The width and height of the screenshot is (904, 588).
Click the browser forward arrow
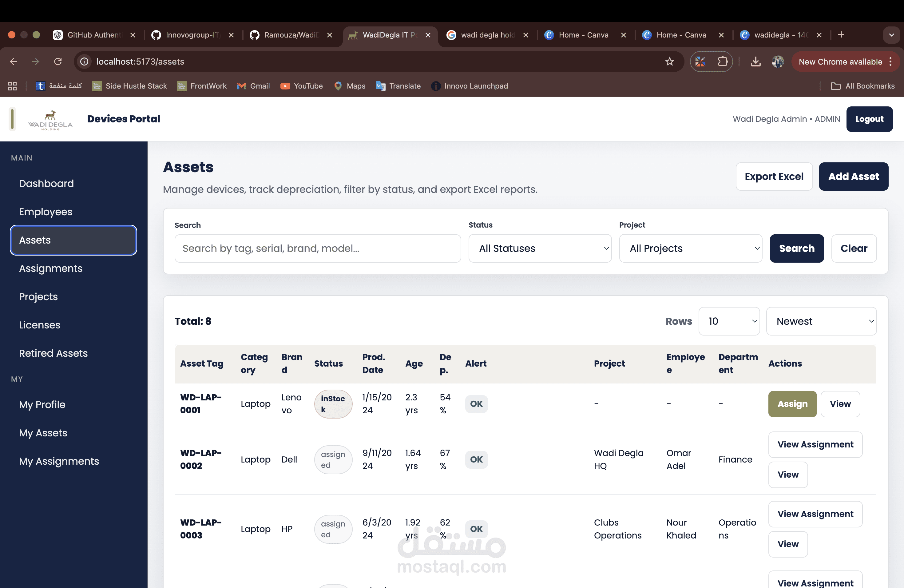pyautogui.click(x=35, y=62)
